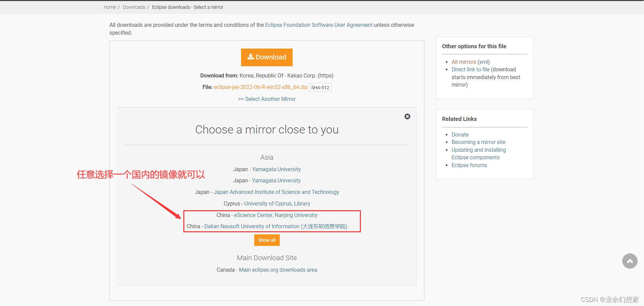644x306 pixels.
Task: Click 'Choose a mirror close to you' heading
Action: click(x=267, y=129)
